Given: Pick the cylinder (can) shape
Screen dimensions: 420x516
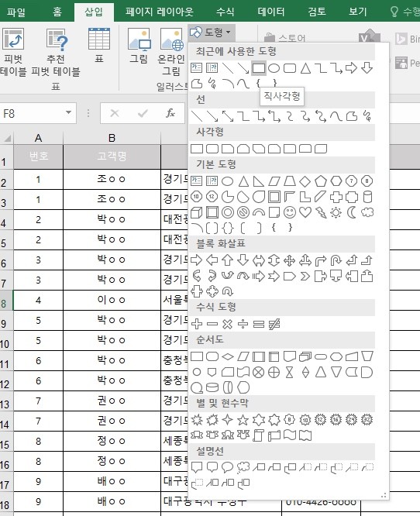Looking at the screenshot, I should (367, 197).
